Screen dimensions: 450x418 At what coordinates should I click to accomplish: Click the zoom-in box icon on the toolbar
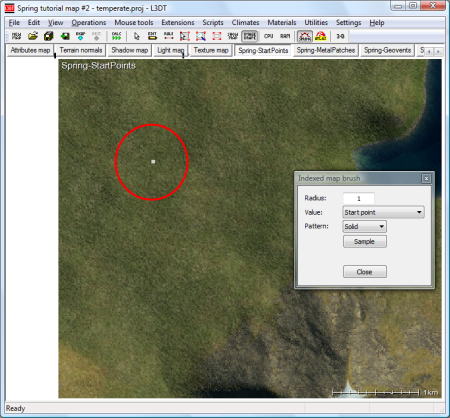click(x=185, y=36)
